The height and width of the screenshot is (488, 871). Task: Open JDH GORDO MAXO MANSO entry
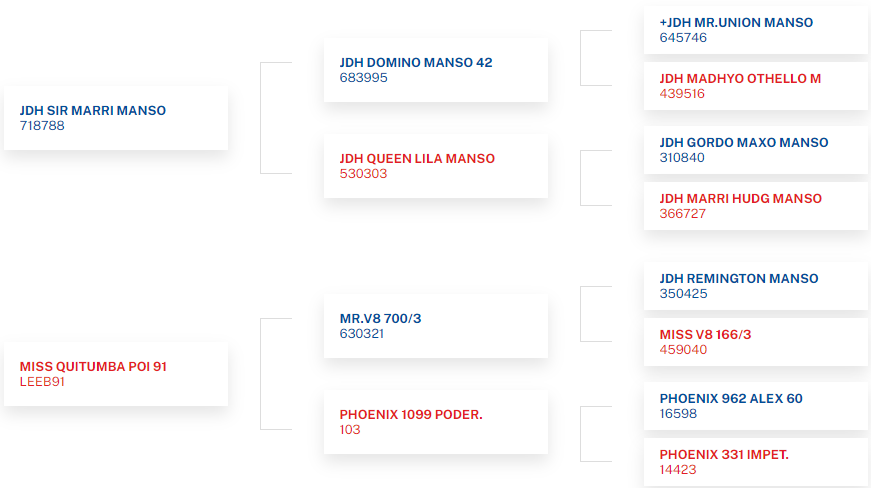755,150
